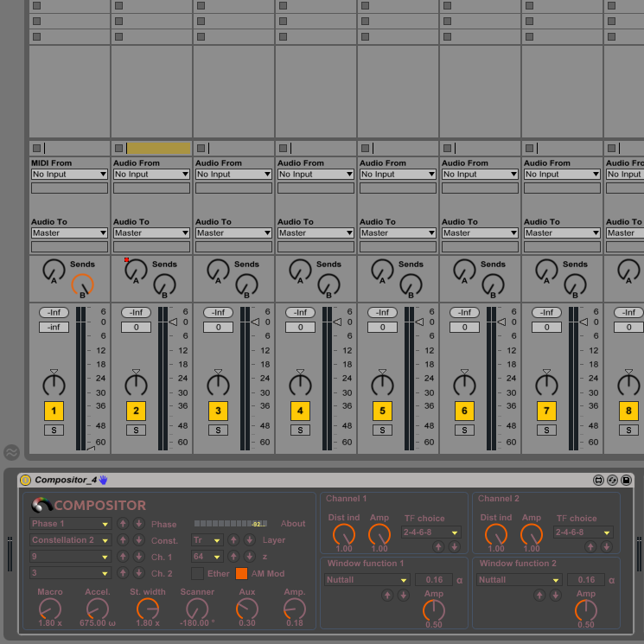Viewport: 644px width, 644px height.
Task: Click the About label in Compositor
Action: coord(293,524)
